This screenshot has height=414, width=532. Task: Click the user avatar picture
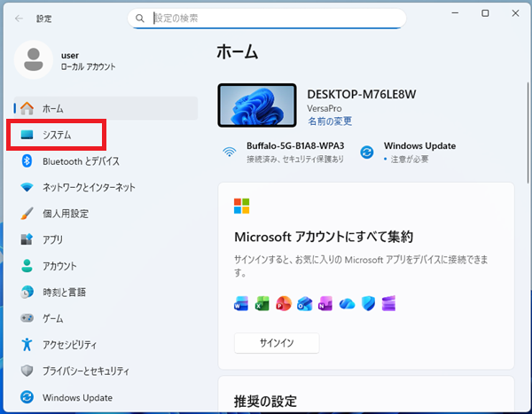tap(34, 59)
